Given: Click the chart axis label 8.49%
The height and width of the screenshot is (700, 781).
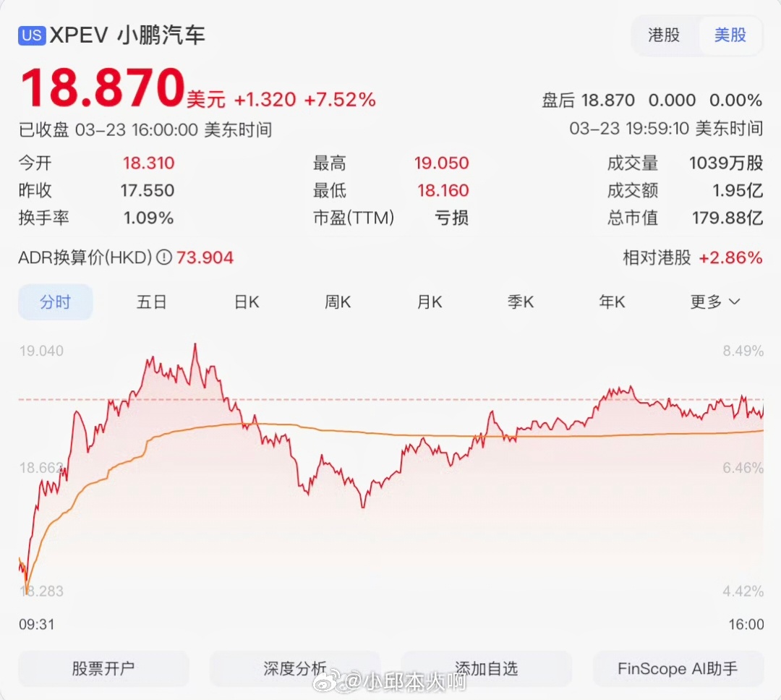Looking at the screenshot, I should 743,351.
